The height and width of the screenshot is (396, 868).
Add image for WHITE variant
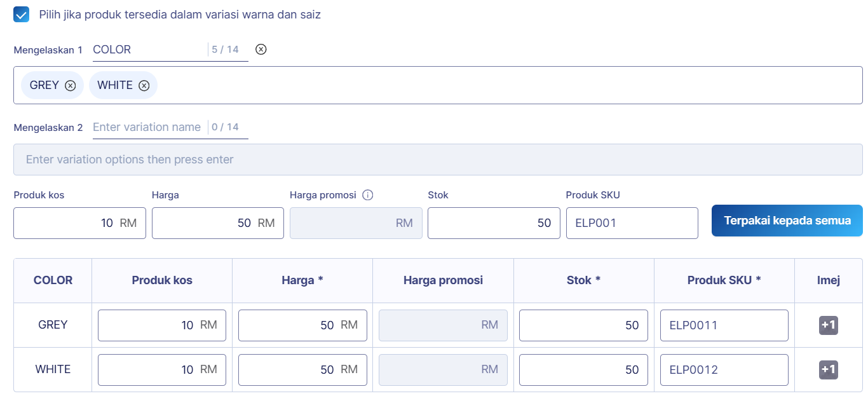coord(828,370)
